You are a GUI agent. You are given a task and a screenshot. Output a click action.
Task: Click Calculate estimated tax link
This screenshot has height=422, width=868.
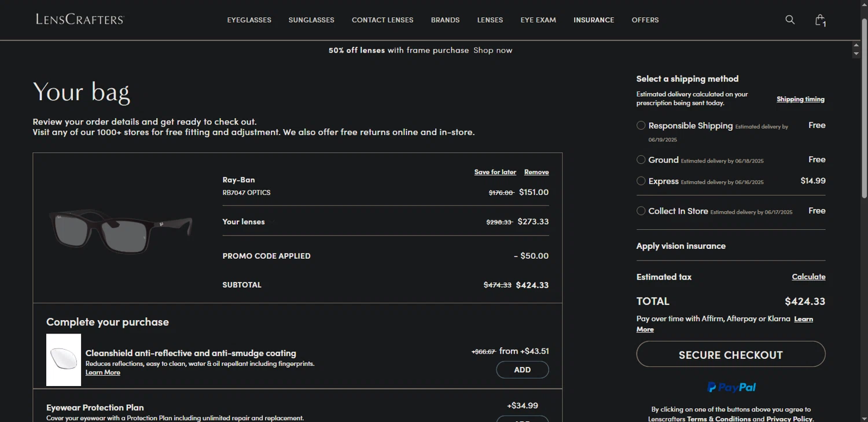pyautogui.click(x=808, y=277)
